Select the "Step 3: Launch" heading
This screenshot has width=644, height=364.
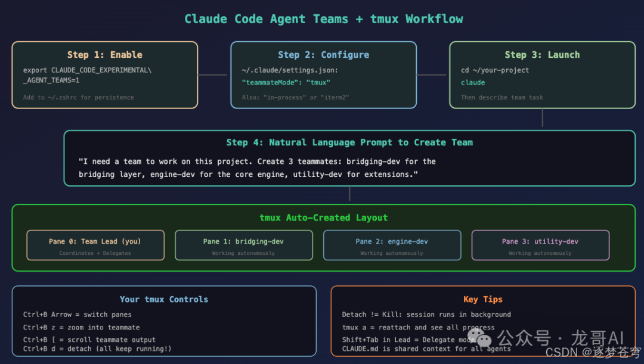pyautogui.click(x=542, y=55)
